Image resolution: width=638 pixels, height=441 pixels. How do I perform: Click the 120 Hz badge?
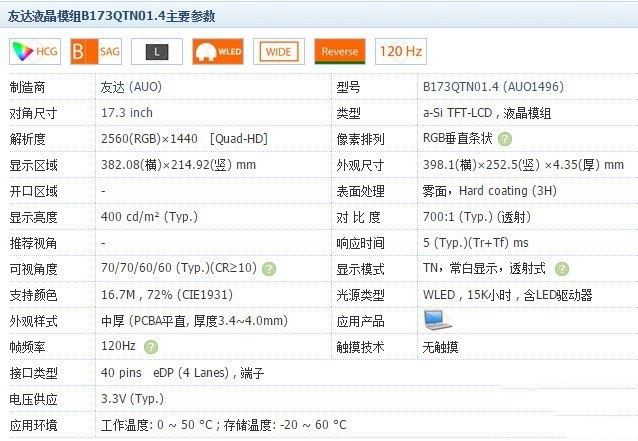[401, 52]
